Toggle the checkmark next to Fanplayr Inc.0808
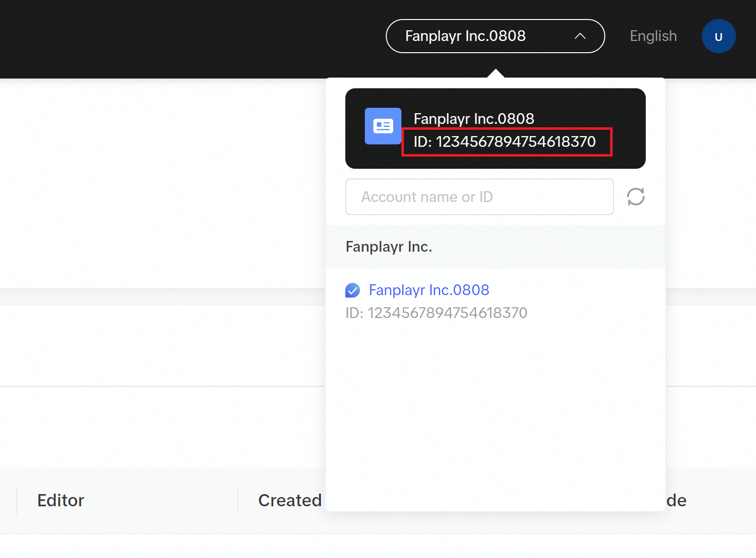756x558 pixels. 353,290
